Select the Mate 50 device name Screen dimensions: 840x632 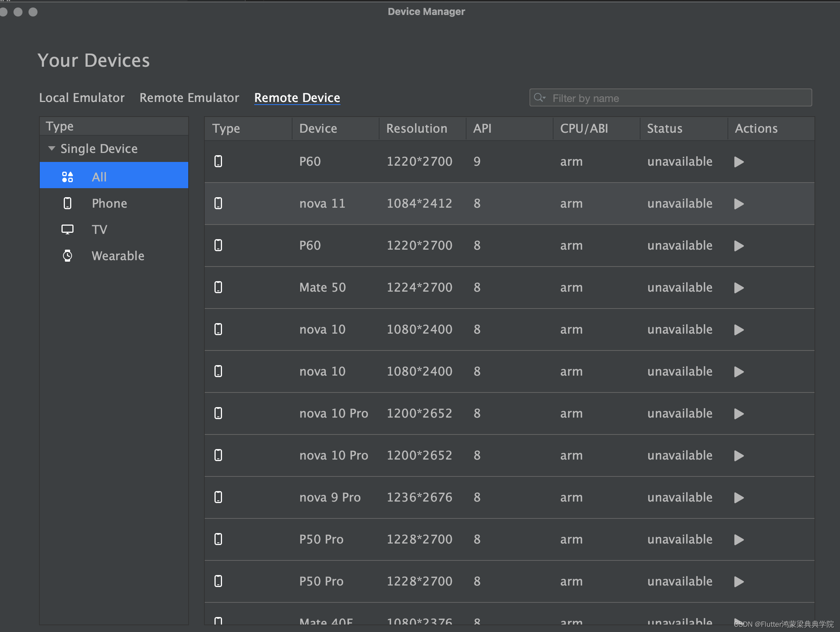322,288
